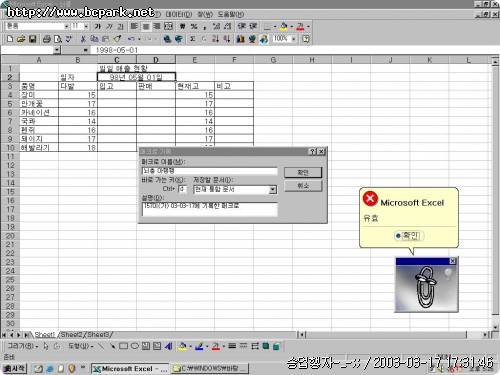This screenshot has height=375, width=500.
Task: Click the Fill Color bucket swatch
Action: tap(284, 26)
